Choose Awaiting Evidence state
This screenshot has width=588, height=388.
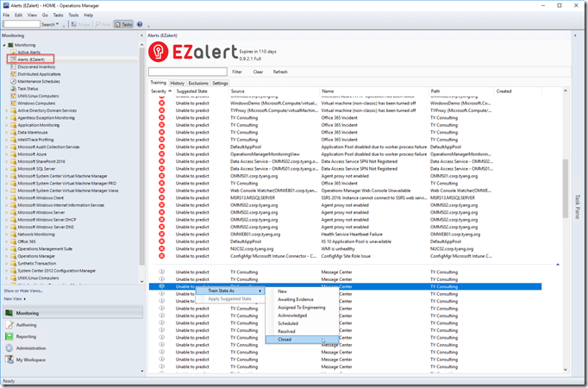click(x=303, y=299)
